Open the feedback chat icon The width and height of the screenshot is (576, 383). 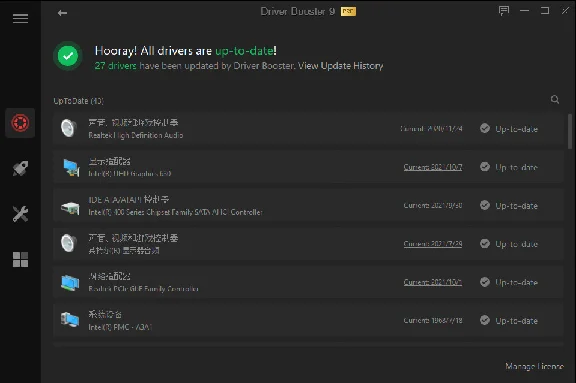(x=504, y=11)
